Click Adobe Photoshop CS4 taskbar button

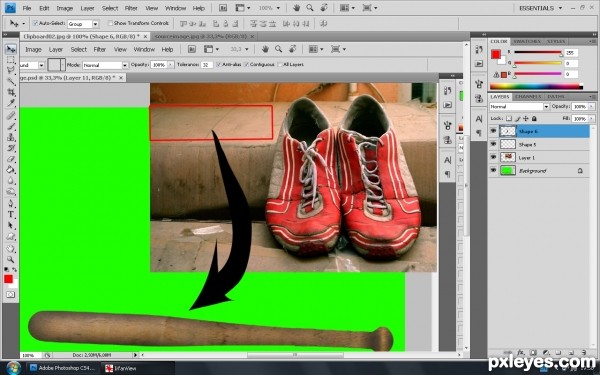coord(63,368)
